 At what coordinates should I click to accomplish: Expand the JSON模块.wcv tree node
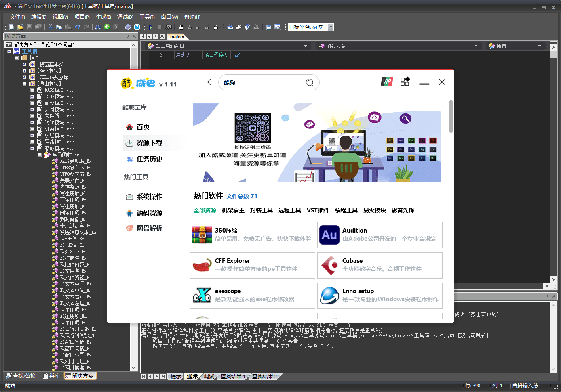(x=32, y=96)
